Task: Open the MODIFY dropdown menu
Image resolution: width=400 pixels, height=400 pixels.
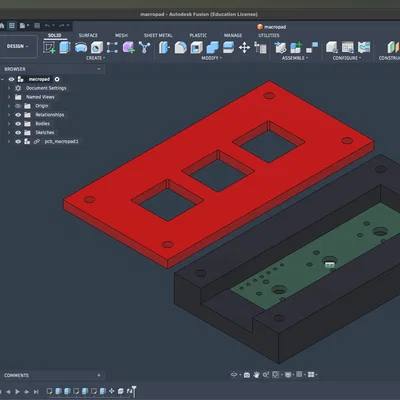Action: click(211, 58)
